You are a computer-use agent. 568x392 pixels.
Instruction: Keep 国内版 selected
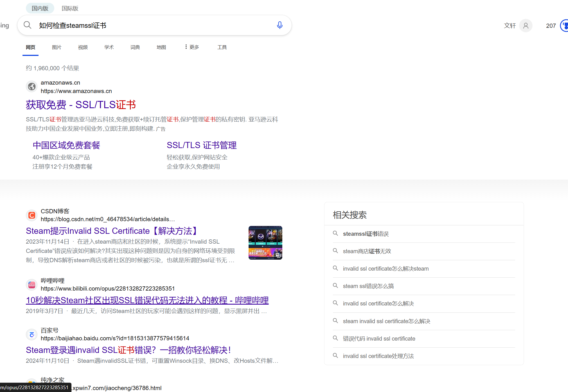[40, 8]
